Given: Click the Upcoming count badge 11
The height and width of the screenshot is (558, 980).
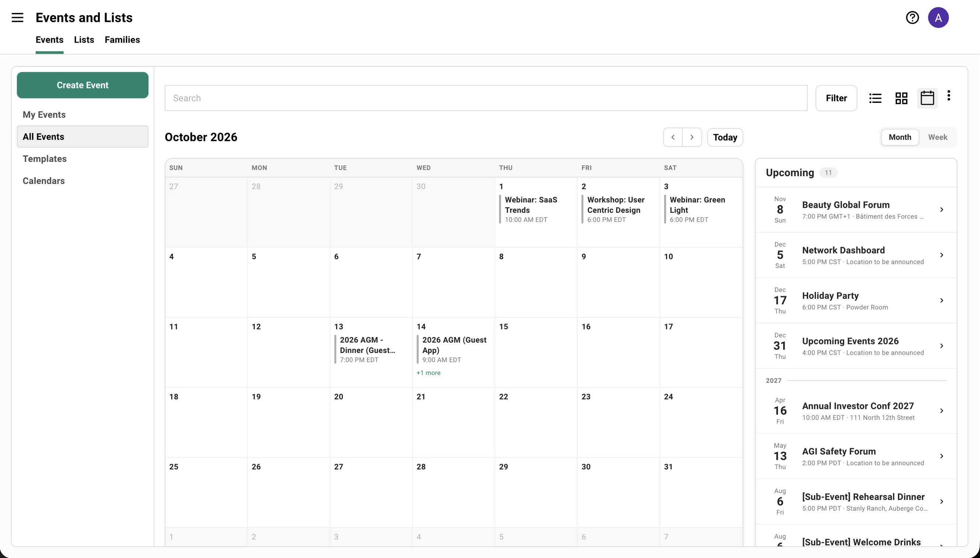Looking at the screenshot, I should [828, 173].
